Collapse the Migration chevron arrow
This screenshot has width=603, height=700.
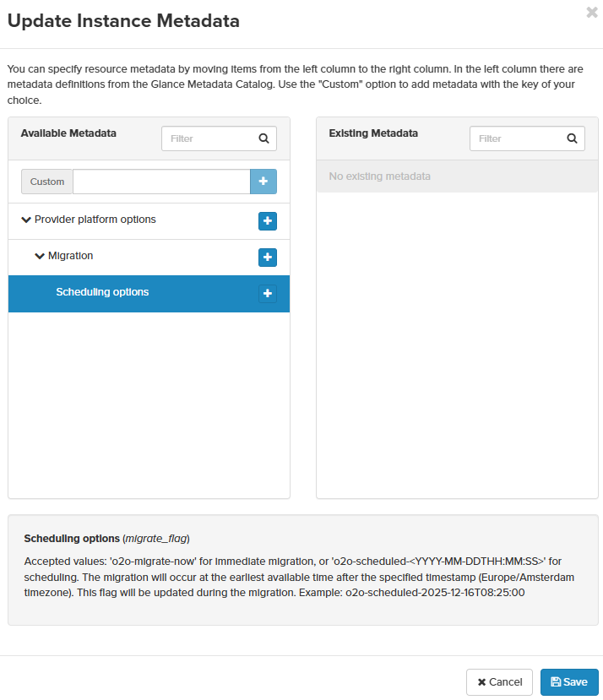click(40, 256)
